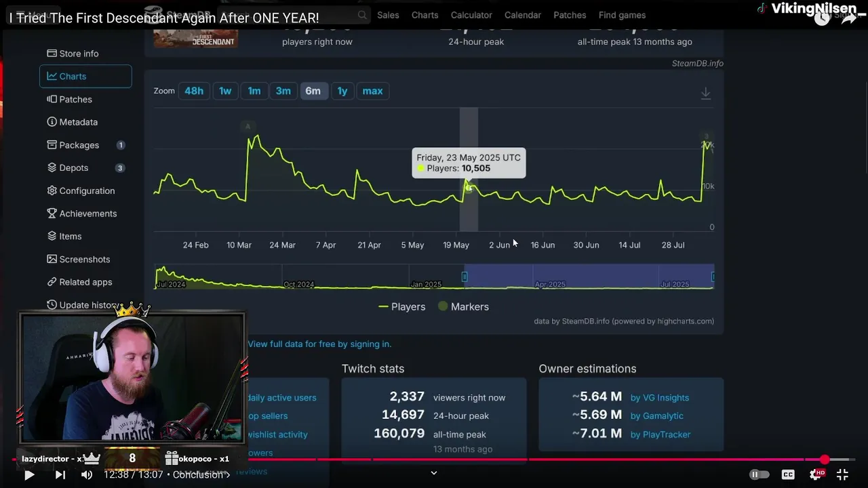
Task: Open by PlayTracker link
Action: coord(660,434)
